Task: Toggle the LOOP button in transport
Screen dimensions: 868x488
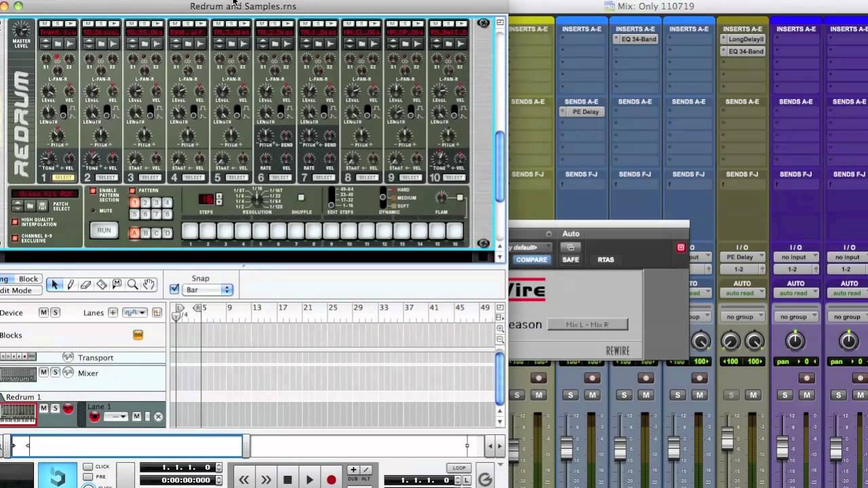Action: pyautogui.click(x=459, y=468)
